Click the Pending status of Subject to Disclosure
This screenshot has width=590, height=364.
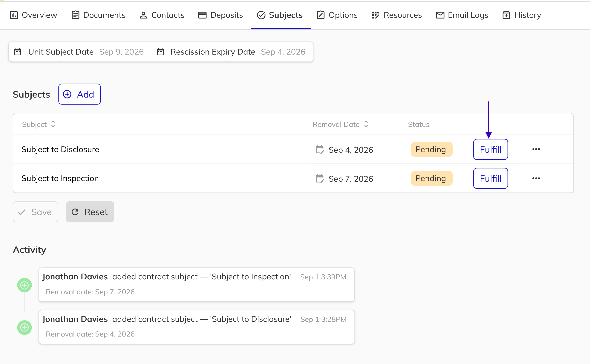(x=431, y=149)
